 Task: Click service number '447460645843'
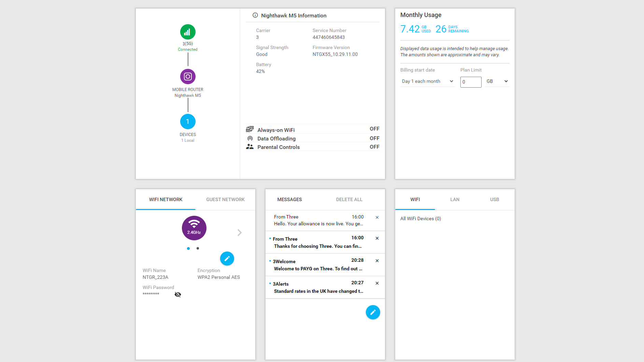329,37
